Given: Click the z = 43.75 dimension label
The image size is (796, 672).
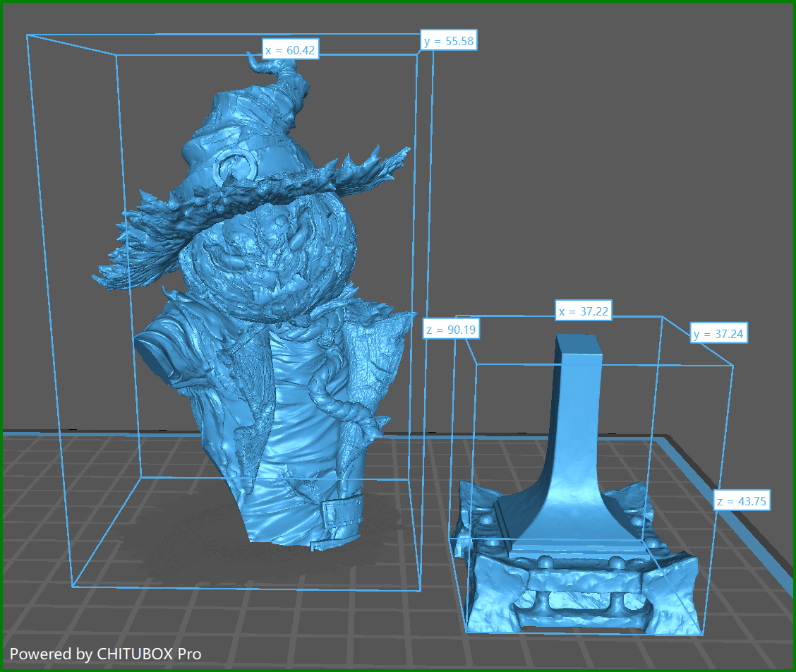Looking at the screenshot, I should click(742, 501).
